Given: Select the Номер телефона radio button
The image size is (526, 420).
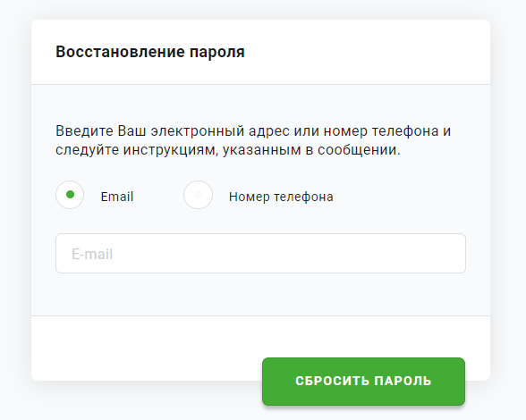Looking at the screenshot, I should [198, 195].
